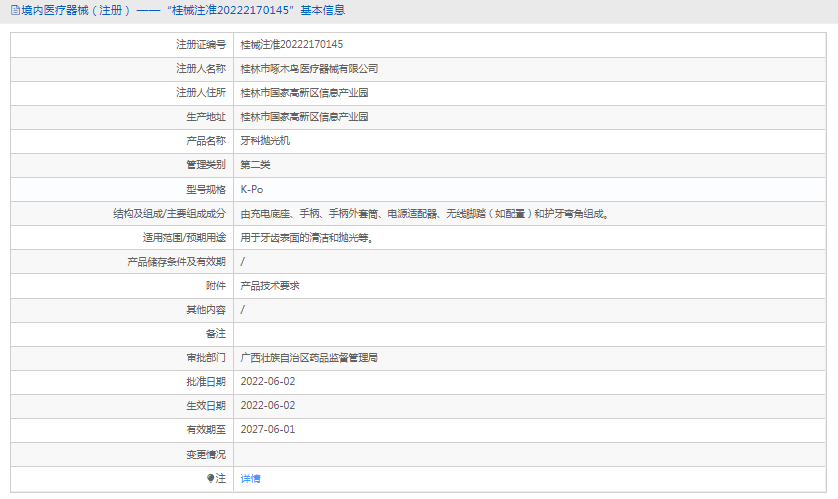Click the slash value in 其他内容 row
The width and height of the screenshot is (838, 499).
pyautogui.click(x=243, y=310)
